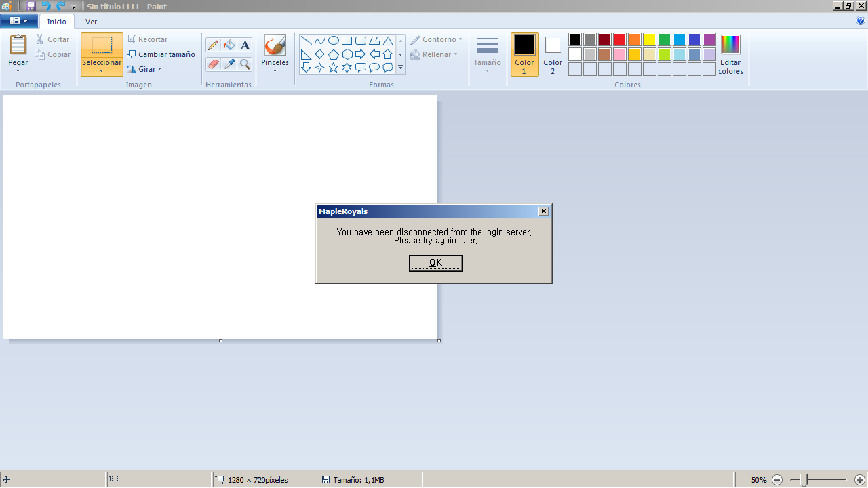
Task: Choose the Four-point star shape
Action: click(319, 68)
